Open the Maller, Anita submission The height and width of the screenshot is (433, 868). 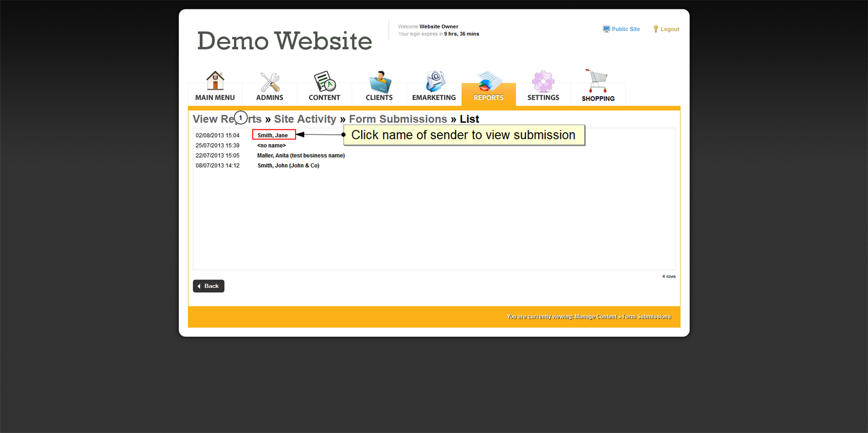(301, 156)
